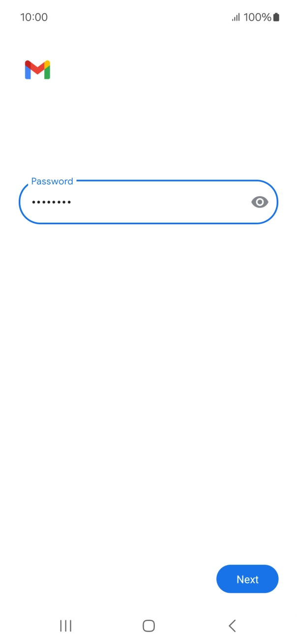Go to the home screen via the Home icon
This screenshot has height=644, width=297.
148,625
